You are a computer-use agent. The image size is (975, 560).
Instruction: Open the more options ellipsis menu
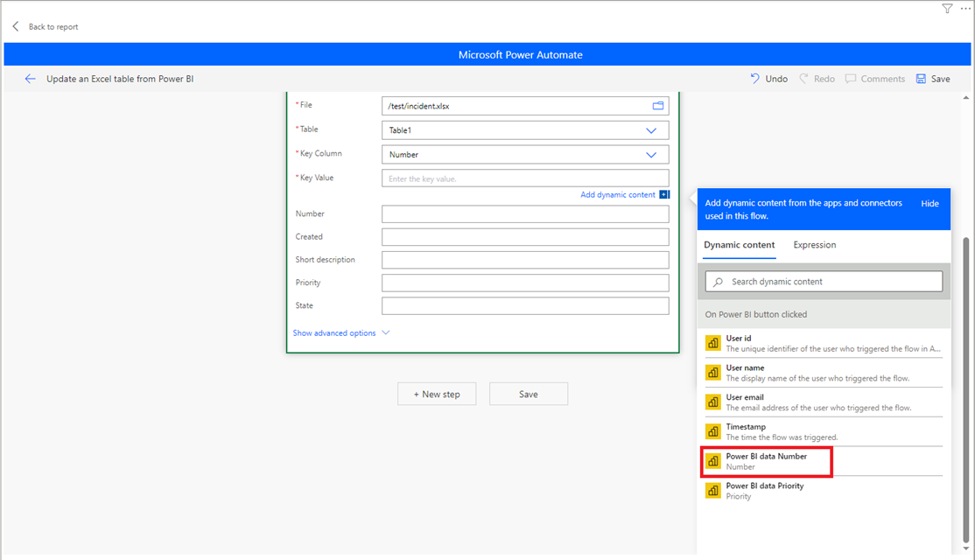(x=965, y=9)
